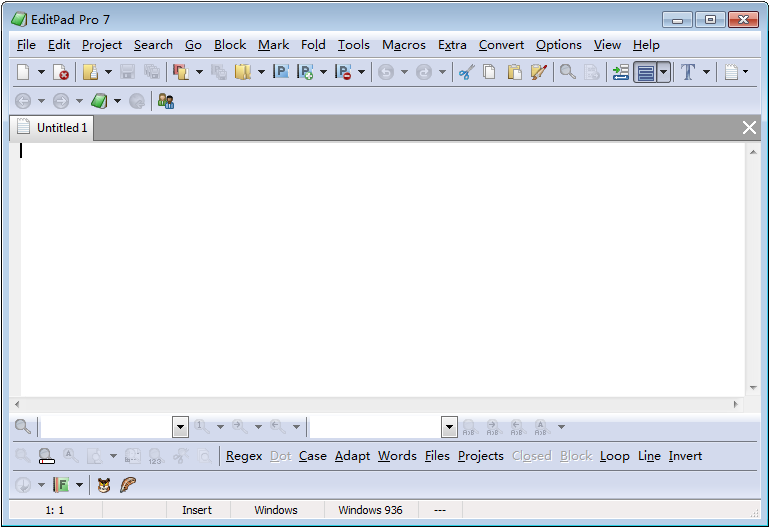Click the search panel magnifier icon

click(x=23, y=426)
